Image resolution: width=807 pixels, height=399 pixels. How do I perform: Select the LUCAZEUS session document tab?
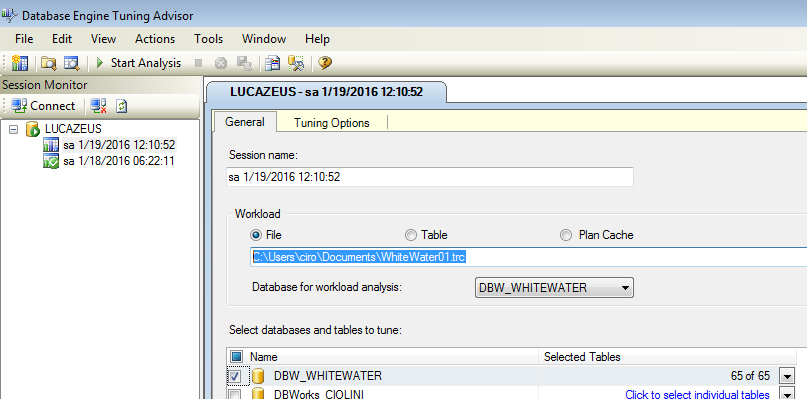click(326, 92)
